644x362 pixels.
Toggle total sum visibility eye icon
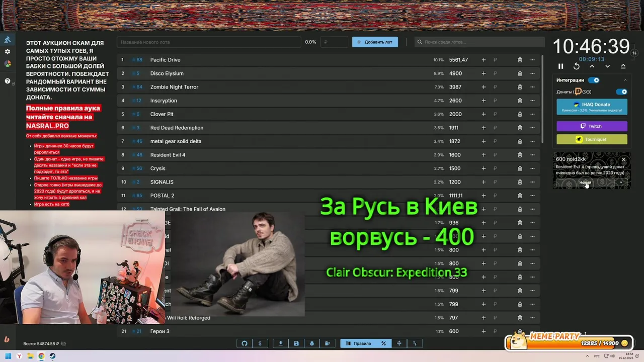tap(63, 344)
